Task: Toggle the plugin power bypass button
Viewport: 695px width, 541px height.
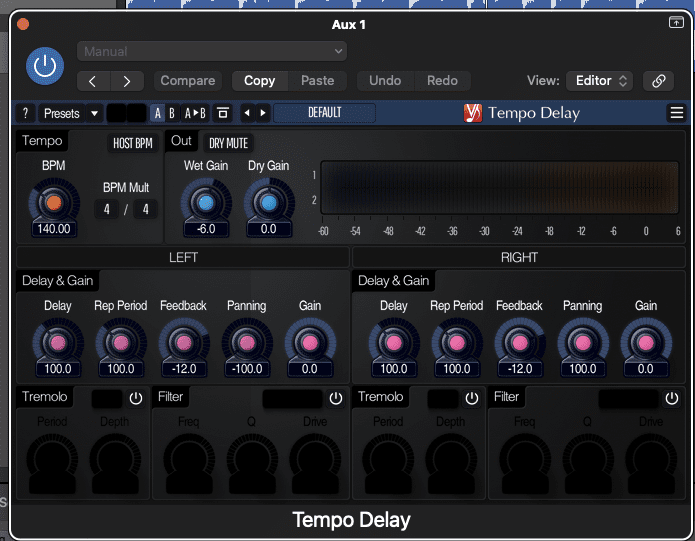Action: coord(45,66)
